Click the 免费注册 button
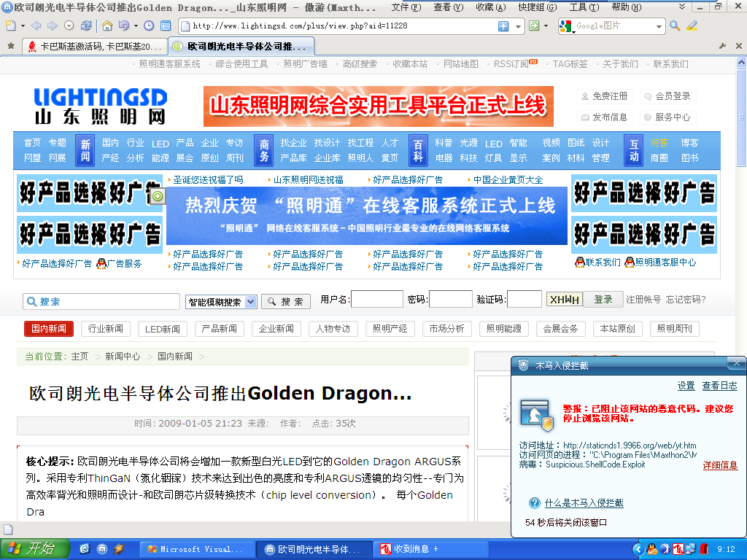The height and width of the screenshot is (560, 747). click(605, 96)
